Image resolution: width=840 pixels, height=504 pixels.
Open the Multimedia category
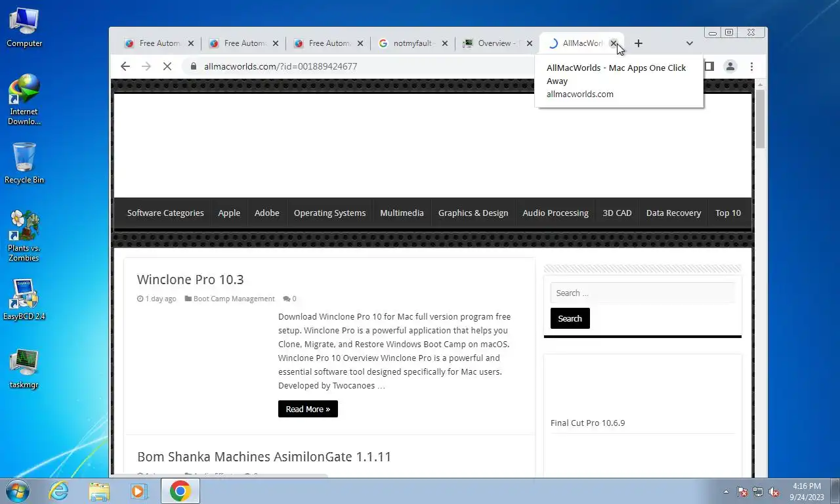pyautogui.click(x=402, y=213)
